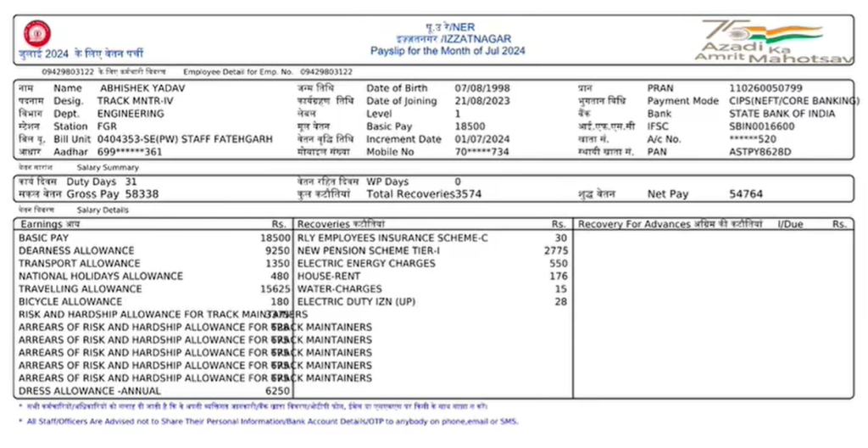Click the designation value TRACK MNTR-IV

pyautogui.click(x=137, y=101)
